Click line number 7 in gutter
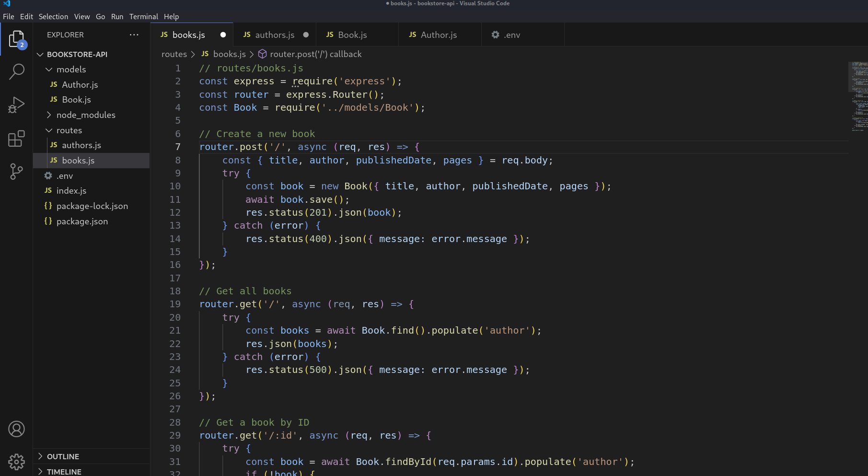The image size is (868, 476). pyautogui.click(x=178, y=147)
